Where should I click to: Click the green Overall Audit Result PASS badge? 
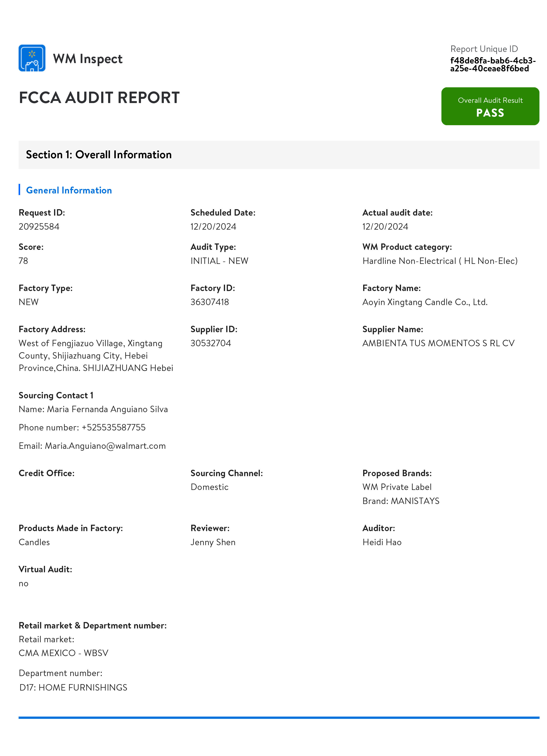490,106
